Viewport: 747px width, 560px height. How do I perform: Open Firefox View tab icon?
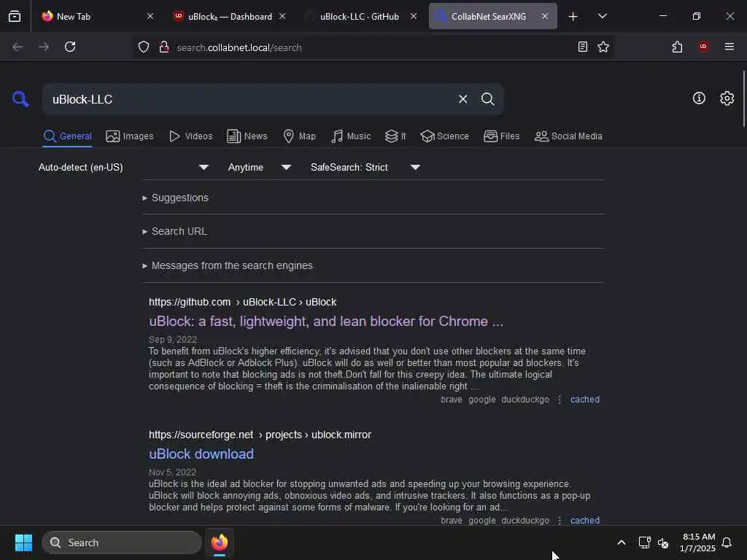point(15,16)
